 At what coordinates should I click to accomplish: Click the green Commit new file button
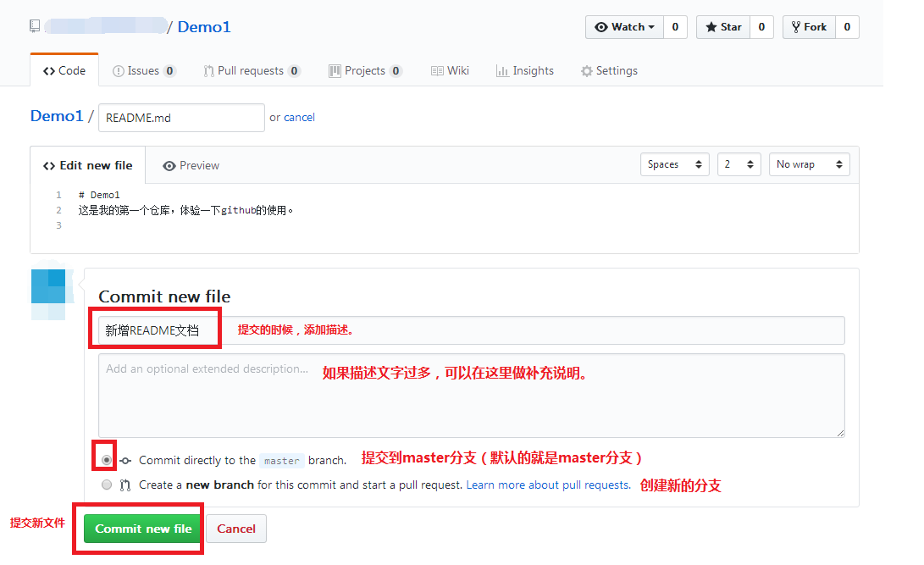143,529
